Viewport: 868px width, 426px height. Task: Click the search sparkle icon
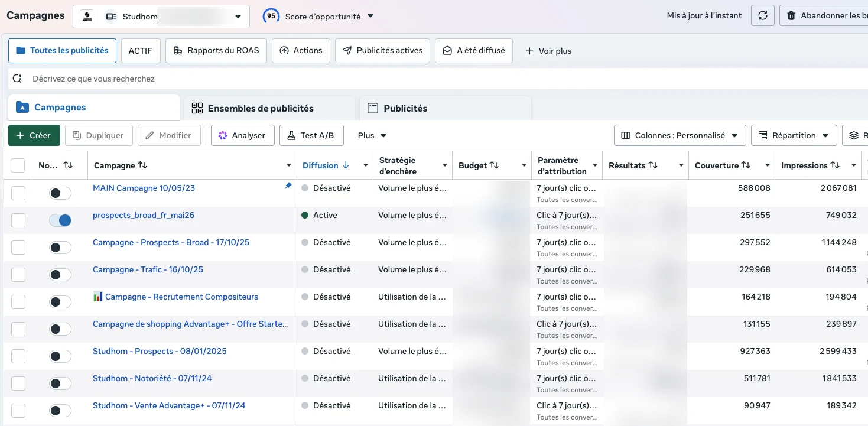point(18,79)
